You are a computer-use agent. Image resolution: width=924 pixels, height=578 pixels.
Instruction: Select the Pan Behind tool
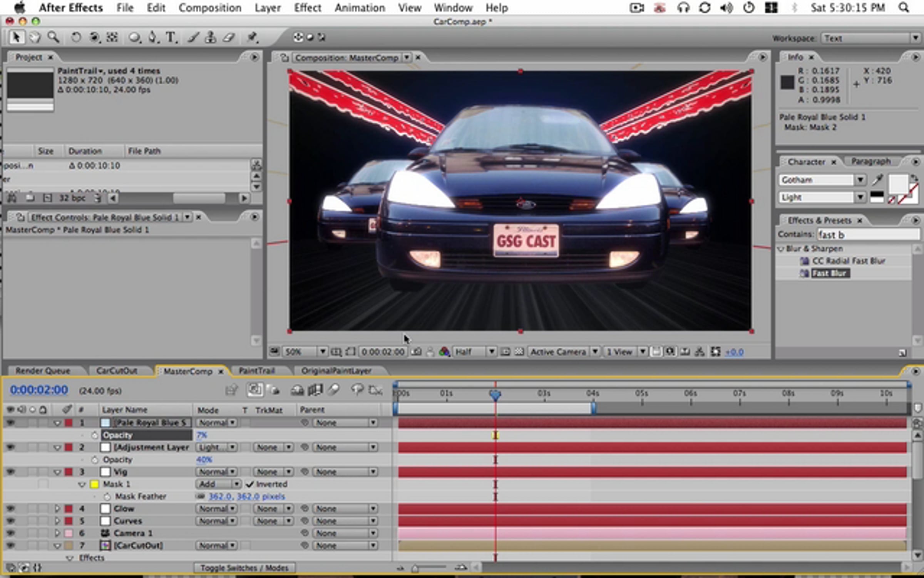pyautogui.click(x=112, y=37)
